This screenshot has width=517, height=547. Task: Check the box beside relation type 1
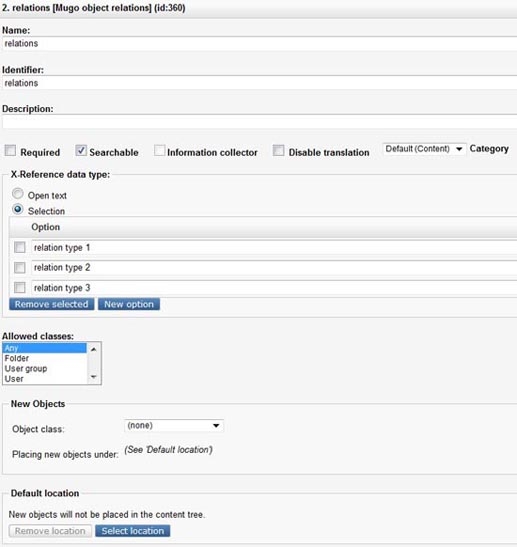[x=20, y=248]
